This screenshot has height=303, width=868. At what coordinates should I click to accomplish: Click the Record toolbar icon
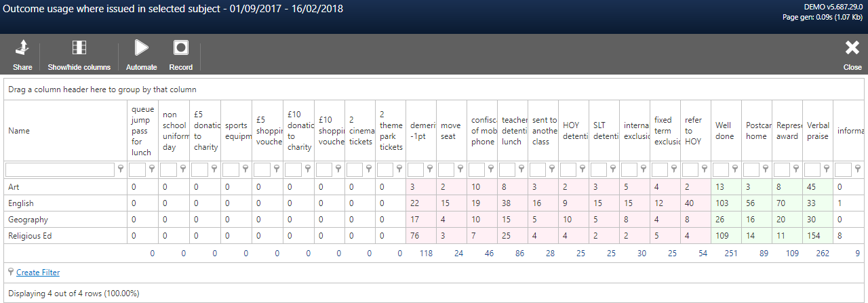pyautogui.click(x=180, y=47)
